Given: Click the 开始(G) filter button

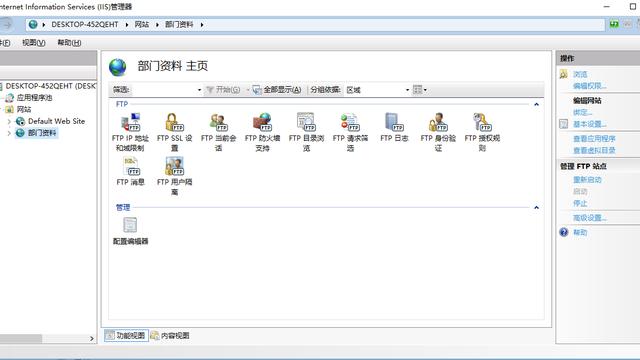Looking at the screenshot, I should (223, 90).
